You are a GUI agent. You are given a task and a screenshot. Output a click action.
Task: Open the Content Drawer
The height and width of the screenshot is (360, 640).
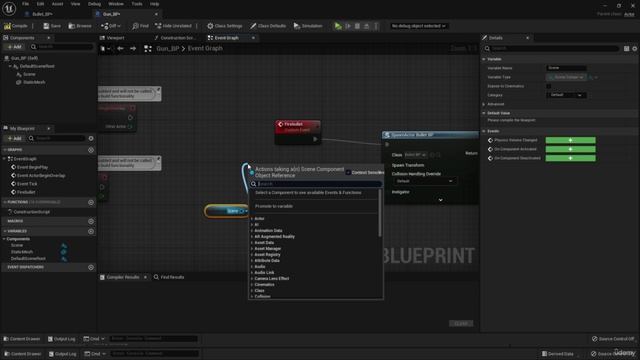[x=22, y=339]
